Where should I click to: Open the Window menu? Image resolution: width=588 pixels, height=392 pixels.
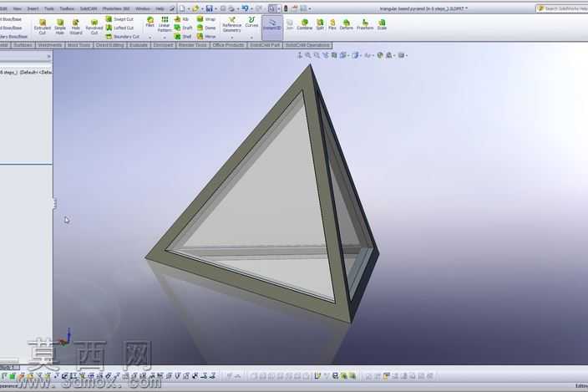pyautogui.click(x=143, y=8)
